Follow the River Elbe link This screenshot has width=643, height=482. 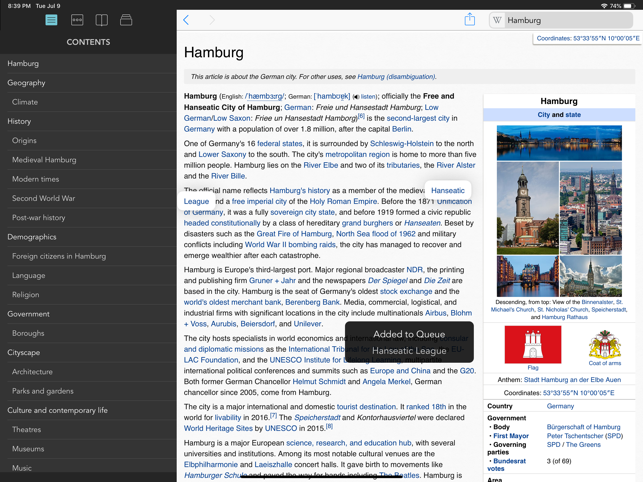(321, 165)
